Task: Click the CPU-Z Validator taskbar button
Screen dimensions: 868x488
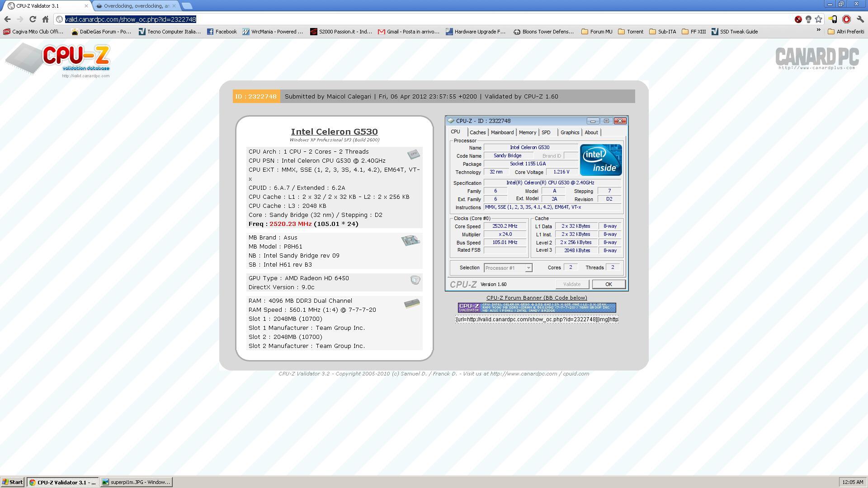Action: pyautogui.click(x=62, y=482)
